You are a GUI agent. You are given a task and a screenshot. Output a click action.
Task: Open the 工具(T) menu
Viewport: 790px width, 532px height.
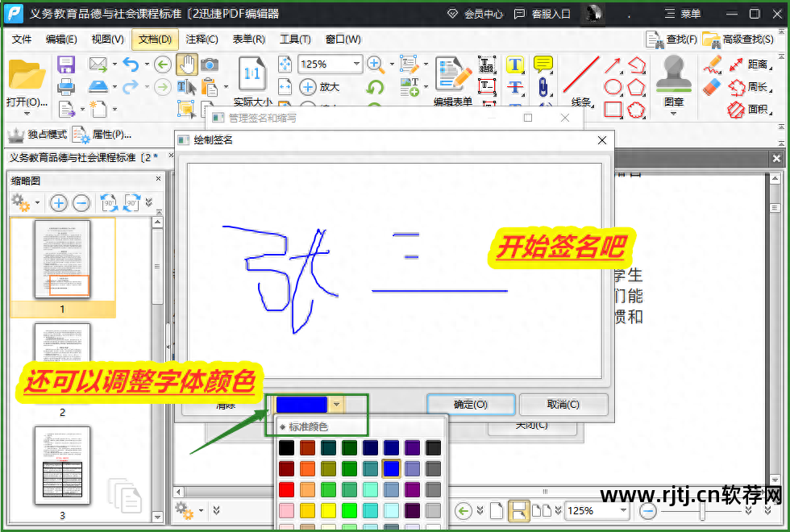point(295,39)
